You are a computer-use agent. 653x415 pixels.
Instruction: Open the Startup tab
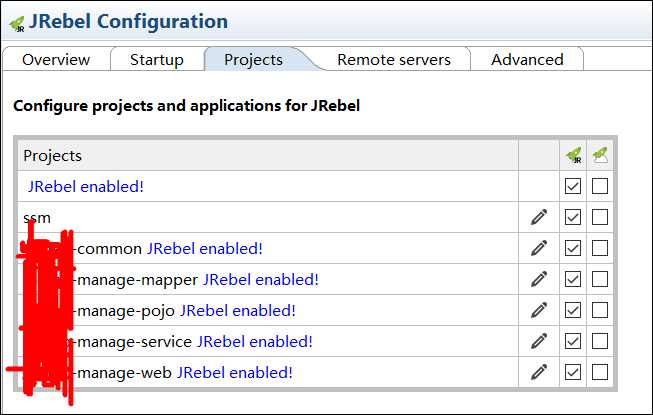point(157,60)
